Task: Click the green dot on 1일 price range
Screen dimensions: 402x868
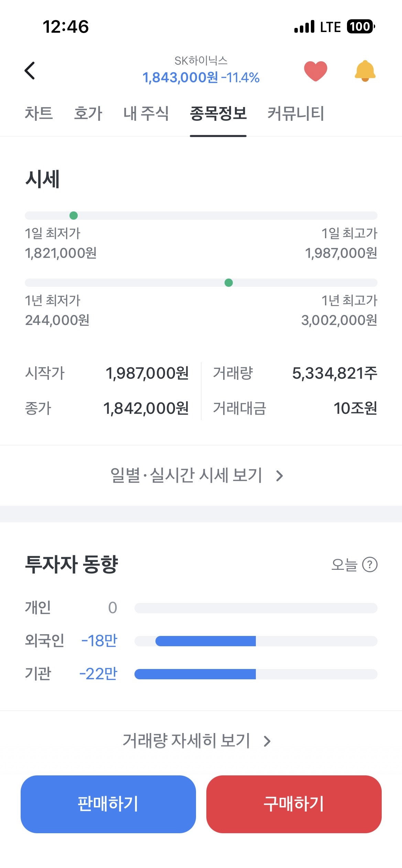Action: pyautogui.click(x=74, y=216)
